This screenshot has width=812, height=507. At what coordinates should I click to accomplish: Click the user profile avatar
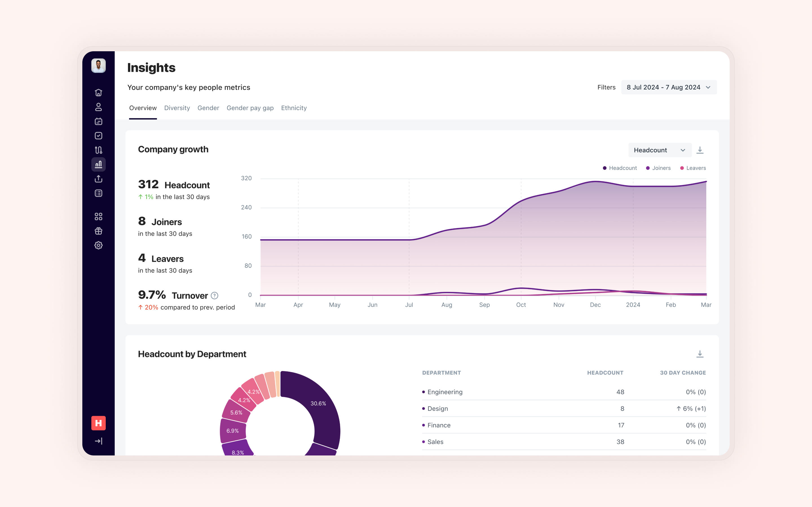point(98,66)
